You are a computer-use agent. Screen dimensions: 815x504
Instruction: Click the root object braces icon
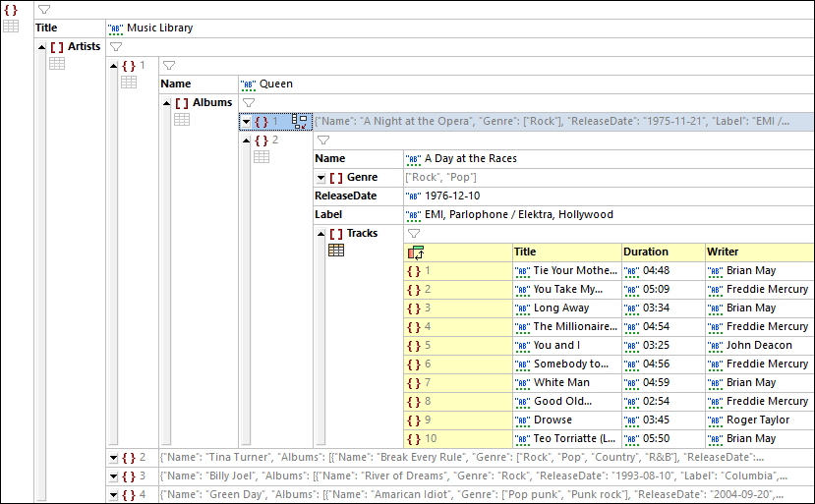[11, 9]
